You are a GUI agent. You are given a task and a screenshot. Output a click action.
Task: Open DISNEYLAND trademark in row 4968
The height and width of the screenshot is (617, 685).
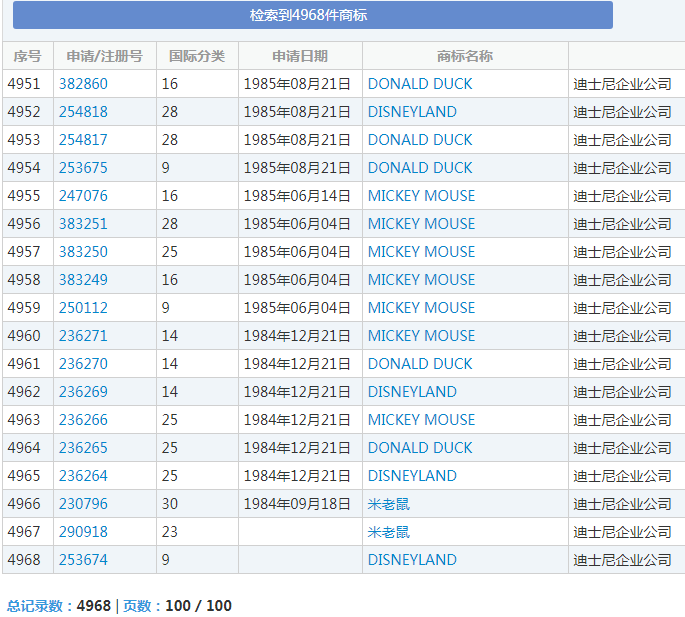click(412, 560)
